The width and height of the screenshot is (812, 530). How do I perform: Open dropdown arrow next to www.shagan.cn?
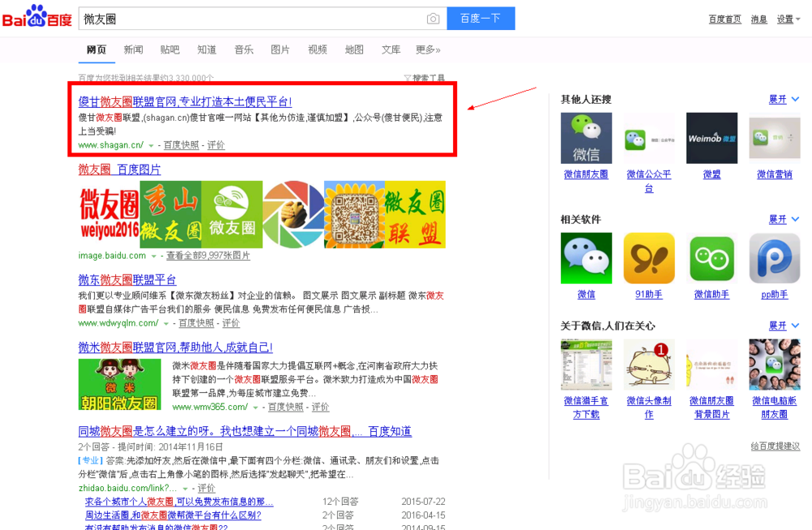click(151, 146)
